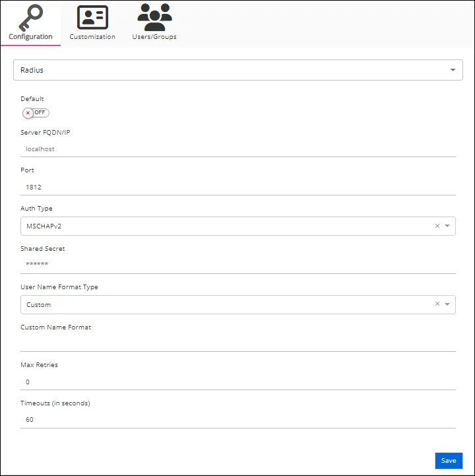Switch to the Users/Groups tab label
475x476 pixels.
click(x=154, y=37)
